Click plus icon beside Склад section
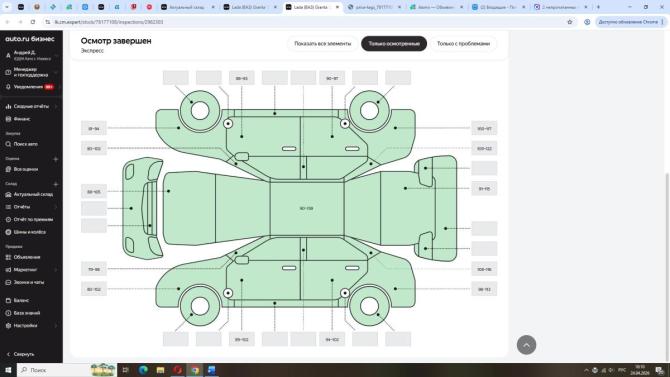The image size is (670, 377). coord(56,184)
